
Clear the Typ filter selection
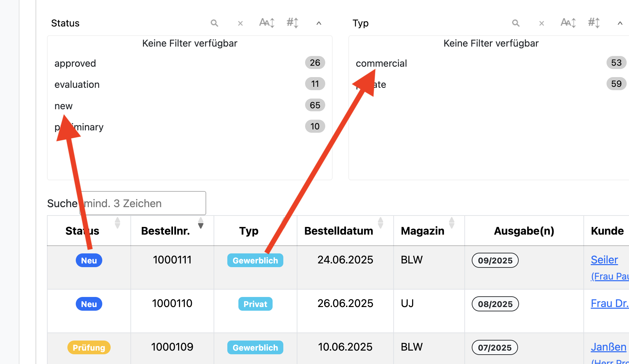(541, 23)
